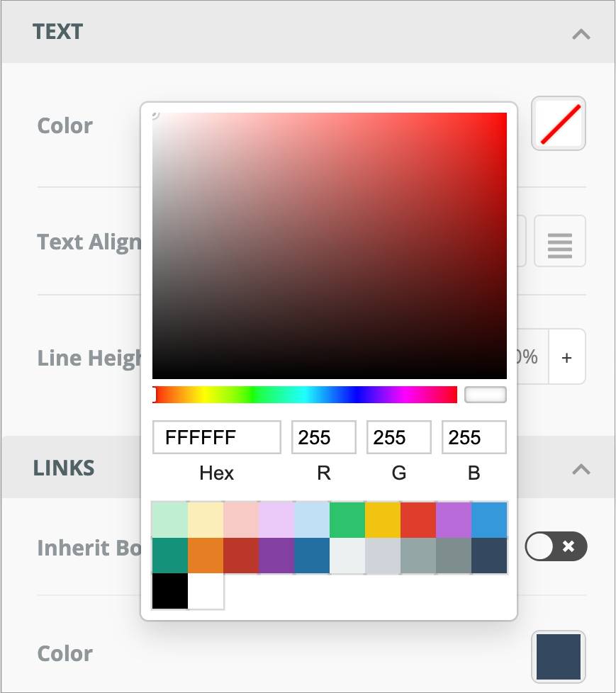This screenshot has width=616, height=693.
Task: Click the justify text align icon
Action: click(x=559, y=242)
